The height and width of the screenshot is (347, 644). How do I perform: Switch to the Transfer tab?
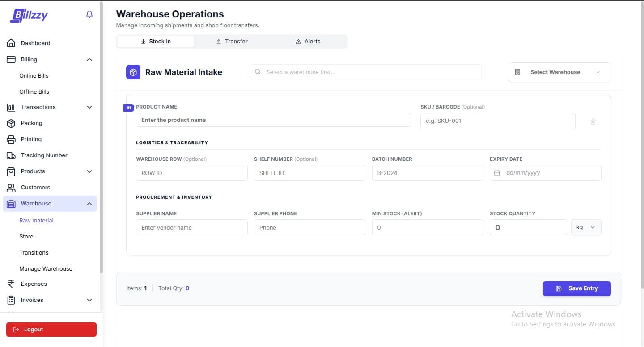(232, 42)
